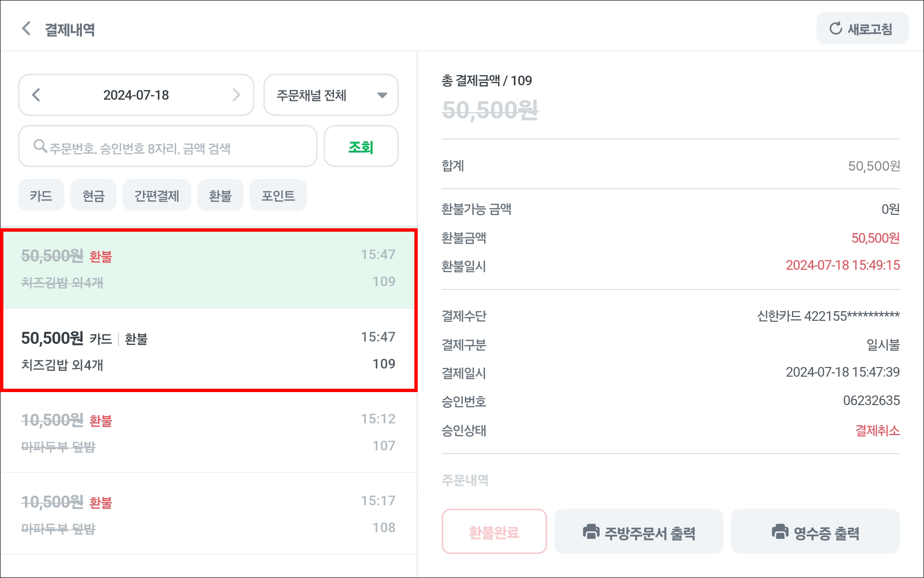Image resolution: width=924 pixels, height=578 pixels.
Task: Open the date picker on 2024-07-18
Action: click(x=136, y=95)
